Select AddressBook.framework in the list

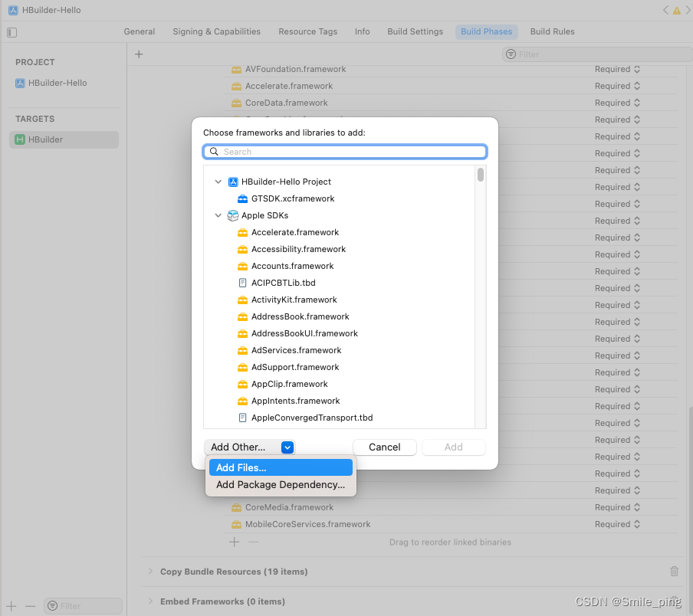click(300, 316)
